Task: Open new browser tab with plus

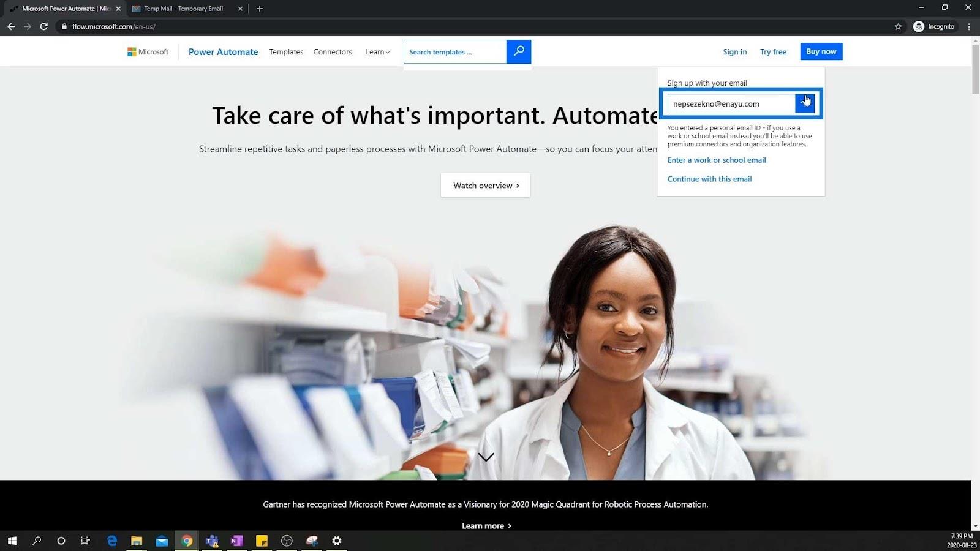Action: click(260, 9)
